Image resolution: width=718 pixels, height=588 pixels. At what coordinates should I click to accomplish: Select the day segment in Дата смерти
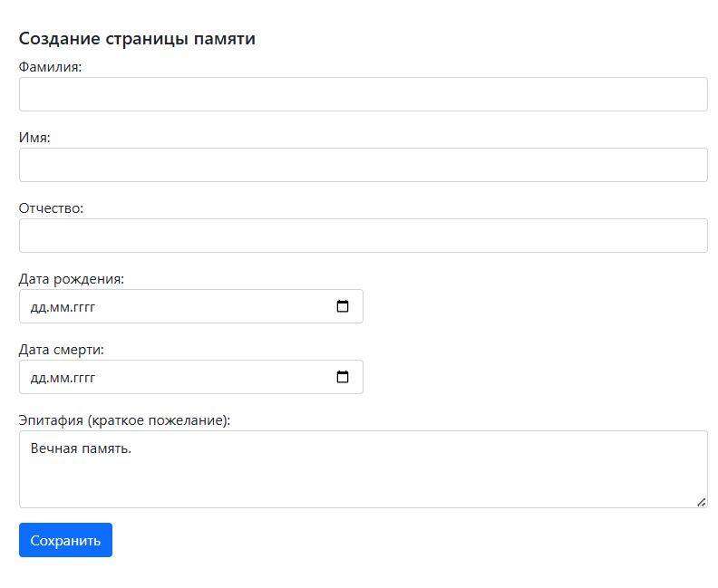click(38, 378)
